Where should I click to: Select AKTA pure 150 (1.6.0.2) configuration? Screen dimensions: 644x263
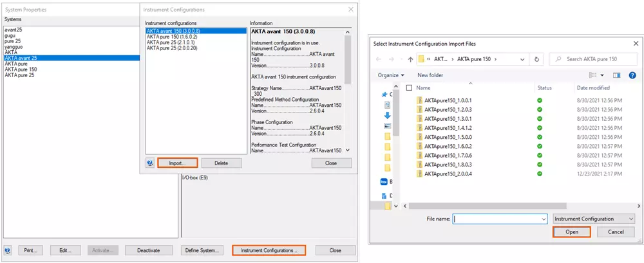(173, 36)
